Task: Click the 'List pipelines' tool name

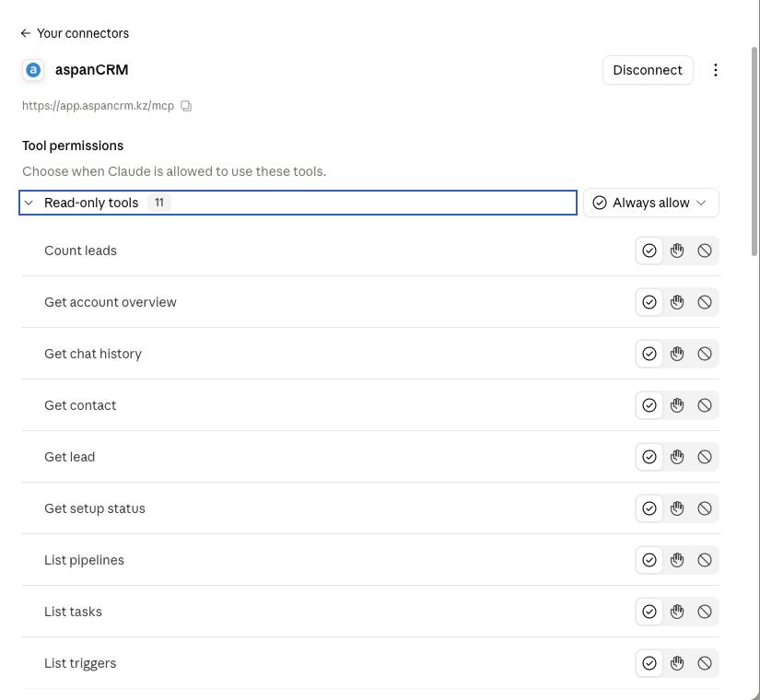Action: pyautogui.click(x=85, y=560)
